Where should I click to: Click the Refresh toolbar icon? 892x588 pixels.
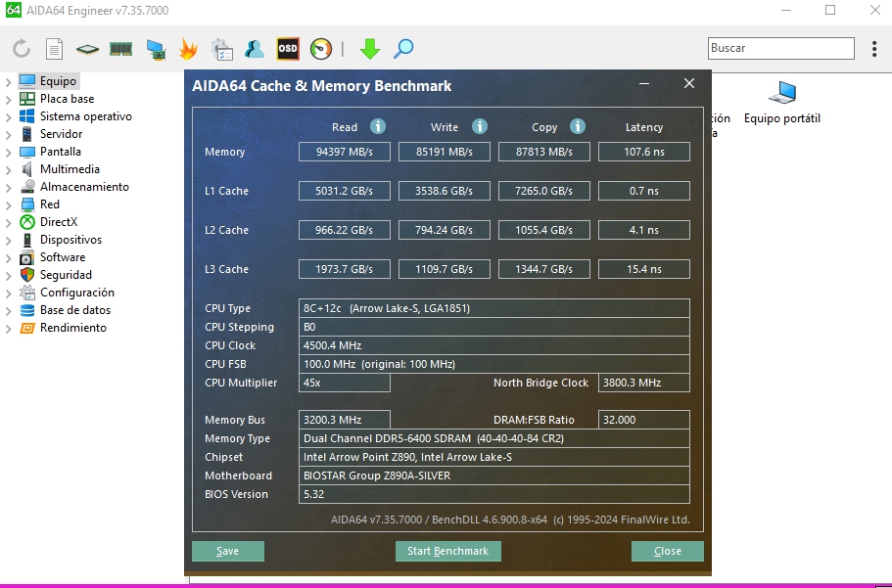(x=22, y=49)
